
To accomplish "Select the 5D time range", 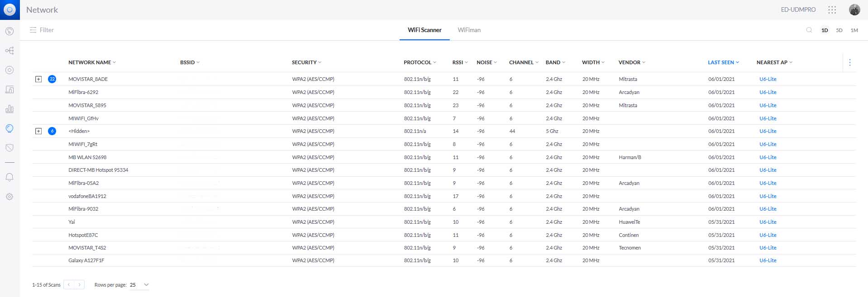I will pos(839,30).
